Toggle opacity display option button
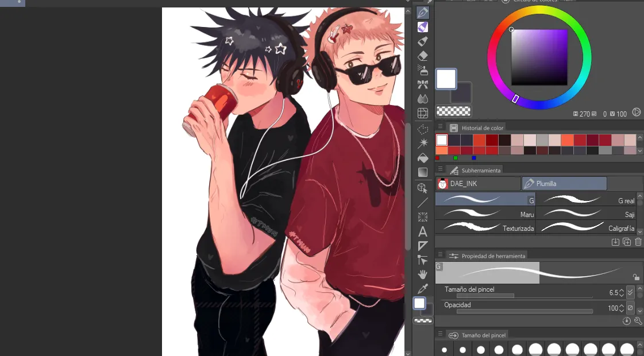This screenshot has height=356, width=644. (630, 308)
